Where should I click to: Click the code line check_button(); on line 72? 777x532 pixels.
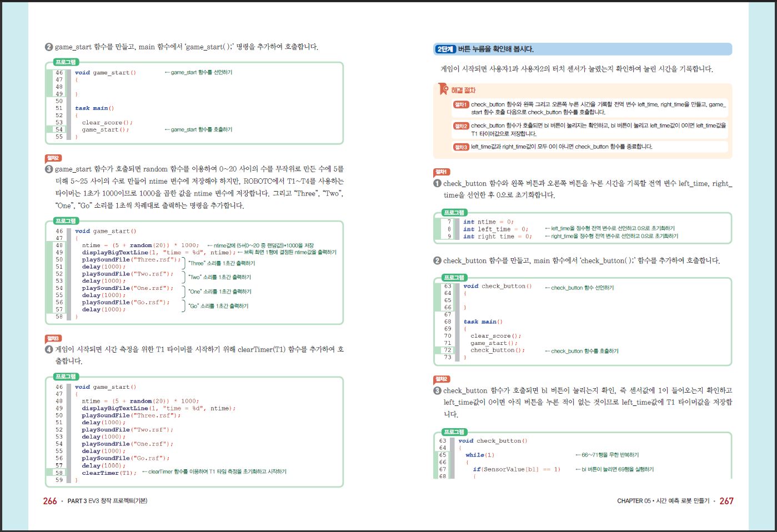coord(497,350)
